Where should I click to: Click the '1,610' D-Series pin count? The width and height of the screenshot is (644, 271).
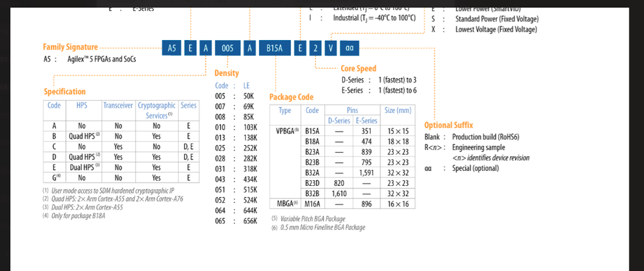coord(339,194)
